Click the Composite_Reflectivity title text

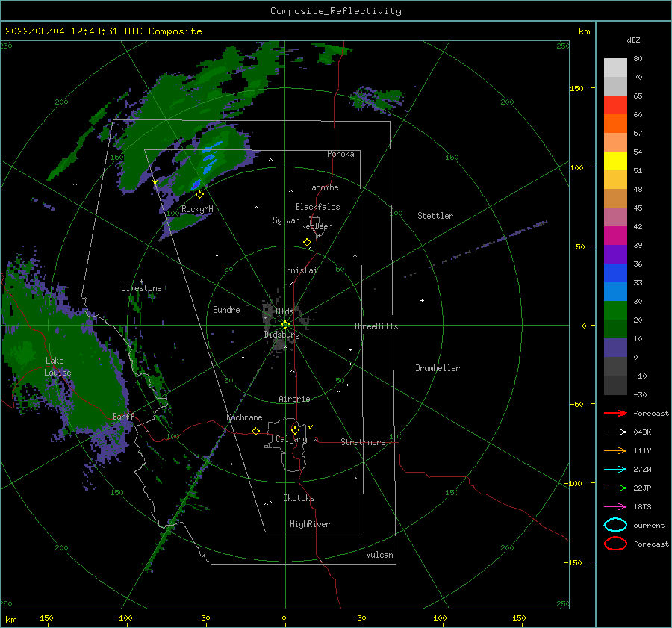(336, 11)
